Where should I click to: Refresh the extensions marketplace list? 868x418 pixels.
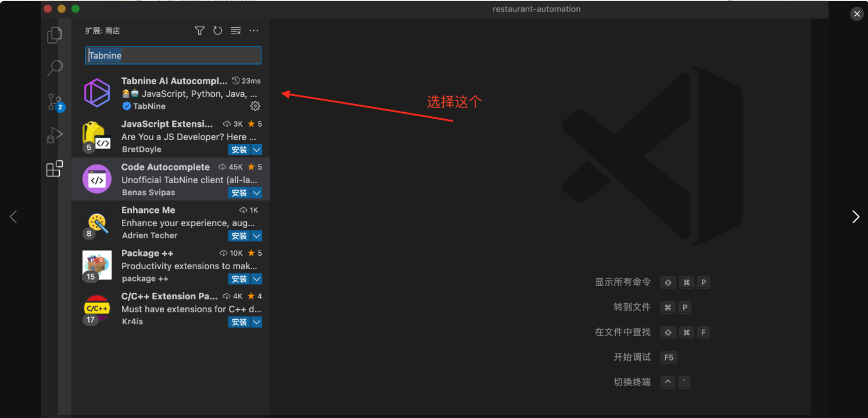pos(217,30)
